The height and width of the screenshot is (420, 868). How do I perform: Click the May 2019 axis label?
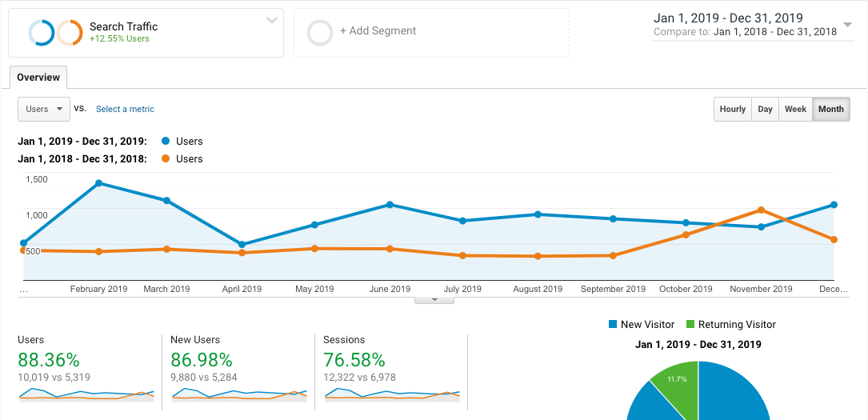point(315,289)
